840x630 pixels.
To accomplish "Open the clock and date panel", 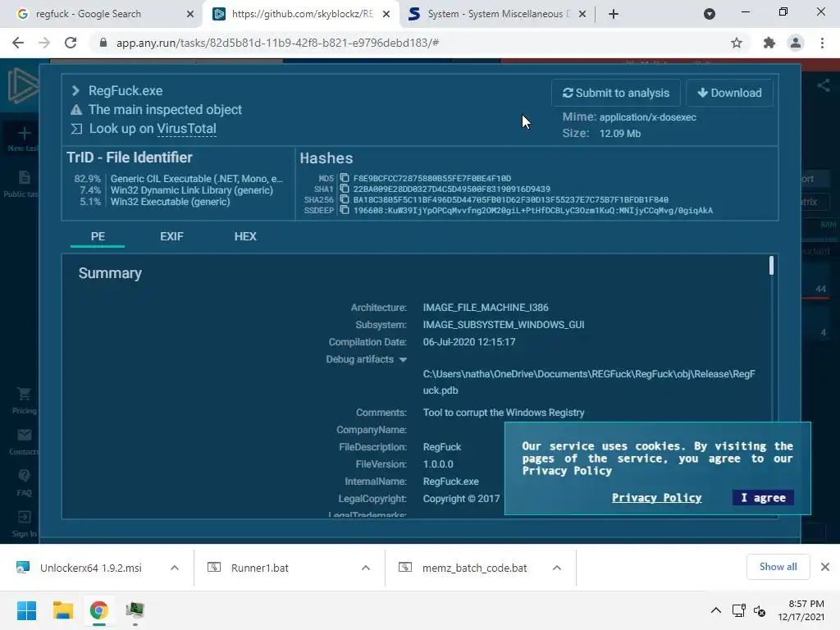I will (x=801, y=610).
